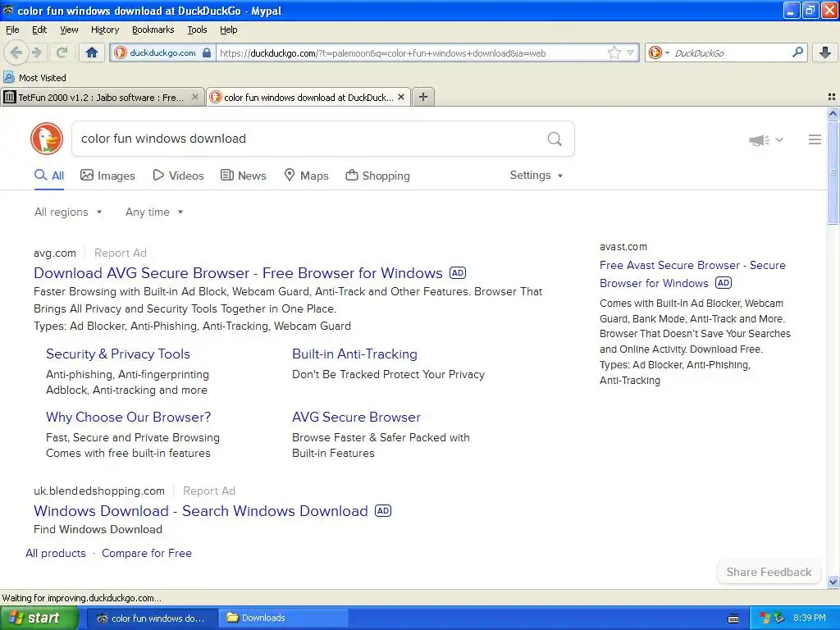Image resolution: width=840 pixels, height=630 pixels.
Task: Open Built-in Anti-Tracking sitelink
Action: pyautogui.click(x=354, y=354)
